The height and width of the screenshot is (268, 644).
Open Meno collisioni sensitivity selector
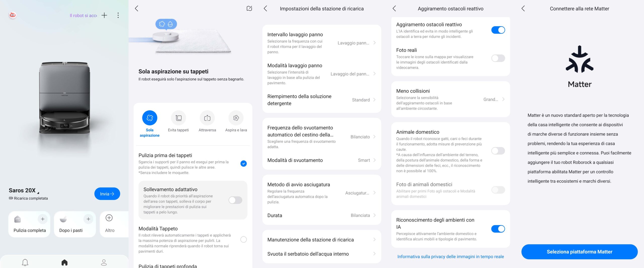450,99
